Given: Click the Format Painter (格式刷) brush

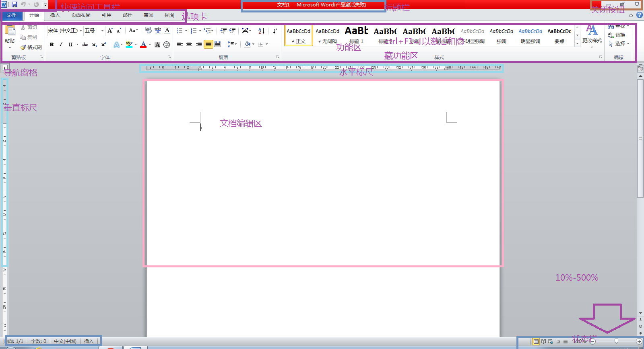Looking at the screenshot, I should [x=23, y=47].
